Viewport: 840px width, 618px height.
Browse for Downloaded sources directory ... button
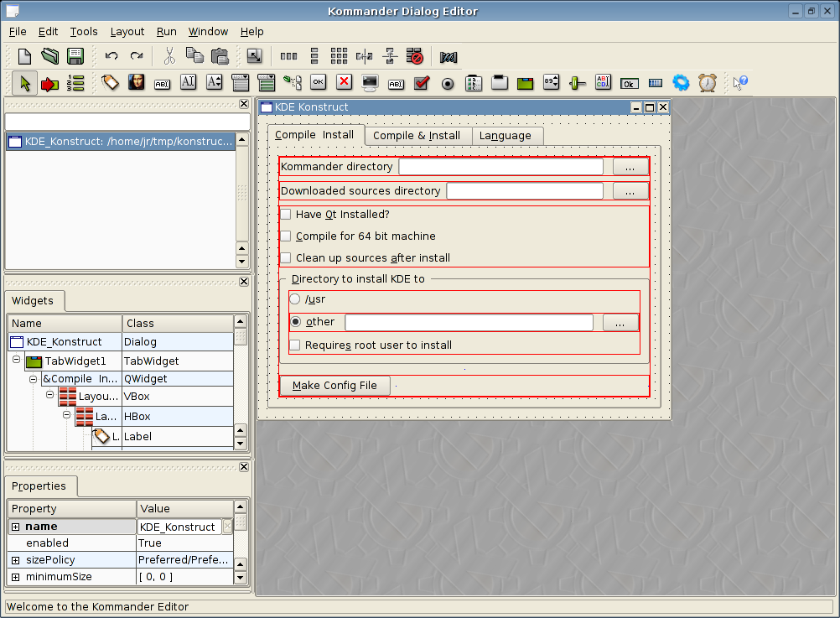(630, 191)
